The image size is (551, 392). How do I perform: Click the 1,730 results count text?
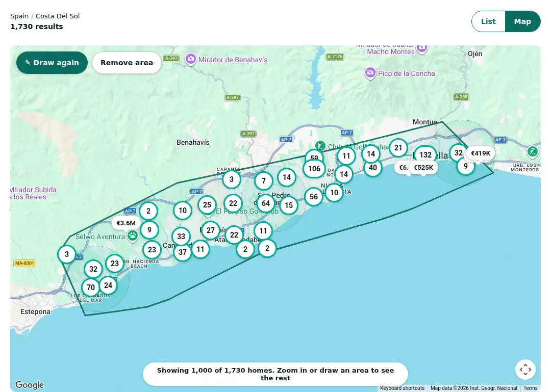point(37,27)
